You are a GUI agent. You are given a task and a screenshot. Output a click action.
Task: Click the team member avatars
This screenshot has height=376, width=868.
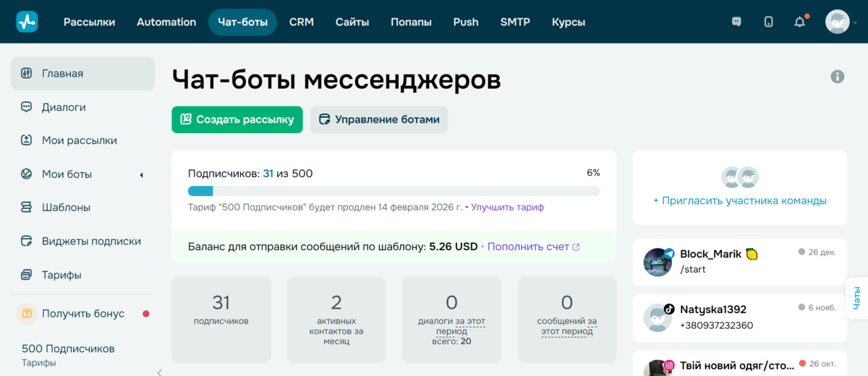(x=739, y=177)
